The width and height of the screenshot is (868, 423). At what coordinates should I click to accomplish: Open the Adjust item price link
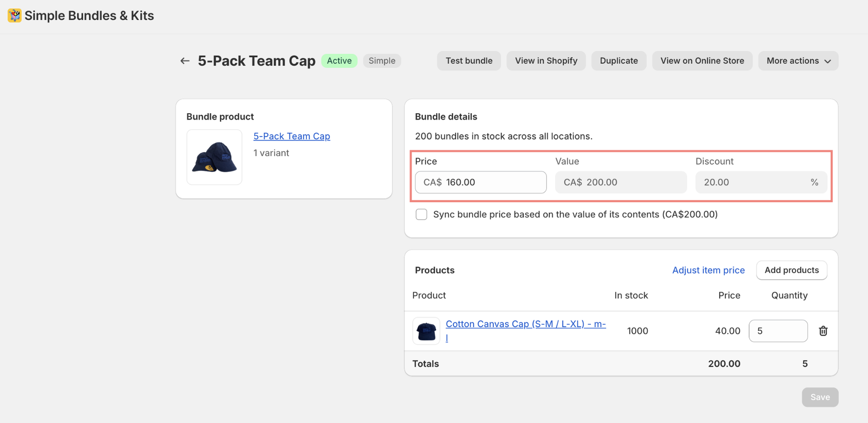[x=708, y=270]
